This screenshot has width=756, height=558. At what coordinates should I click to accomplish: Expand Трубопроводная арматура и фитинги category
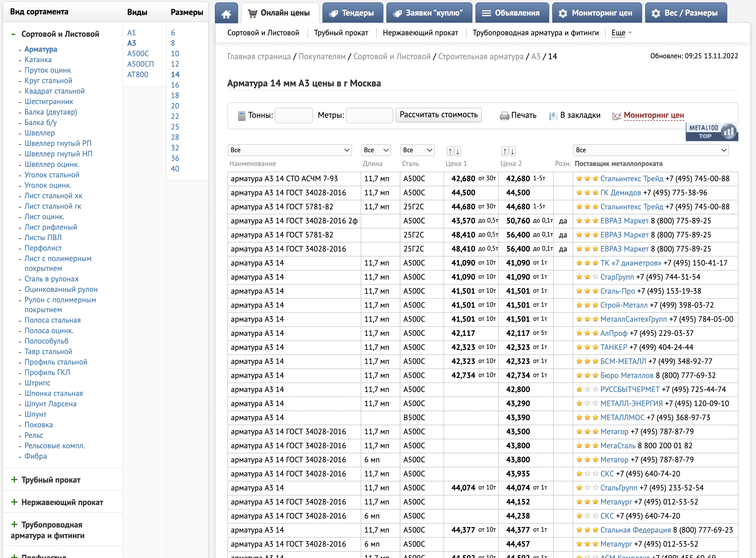(48, 530)
